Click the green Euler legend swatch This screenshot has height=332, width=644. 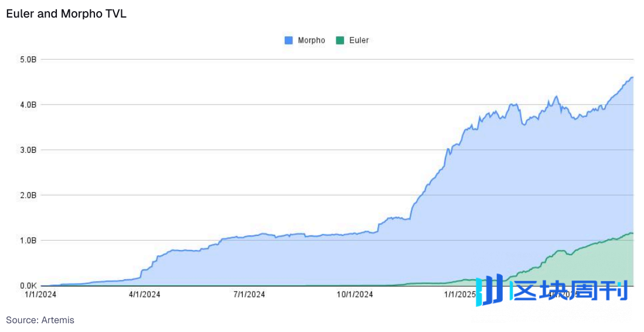click(x=340, y=40)
